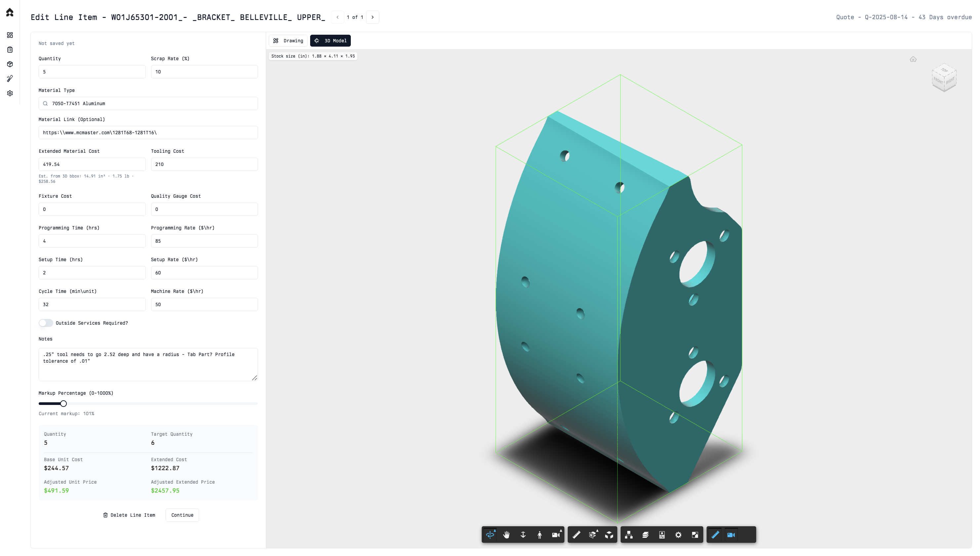The width and height of the screenshot is (980, 556).
Task: Toggle fullscreen mode in the viewer
Action: point(695,535)
